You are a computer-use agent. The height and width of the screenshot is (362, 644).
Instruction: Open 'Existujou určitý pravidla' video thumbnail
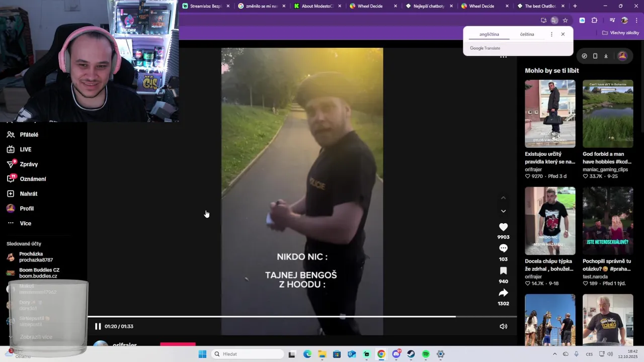(x=550, y=114)
